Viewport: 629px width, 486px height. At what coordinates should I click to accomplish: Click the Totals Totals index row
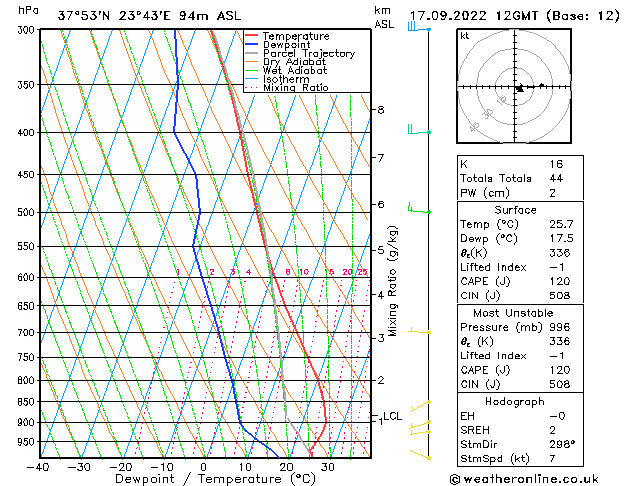coord(520,178)
